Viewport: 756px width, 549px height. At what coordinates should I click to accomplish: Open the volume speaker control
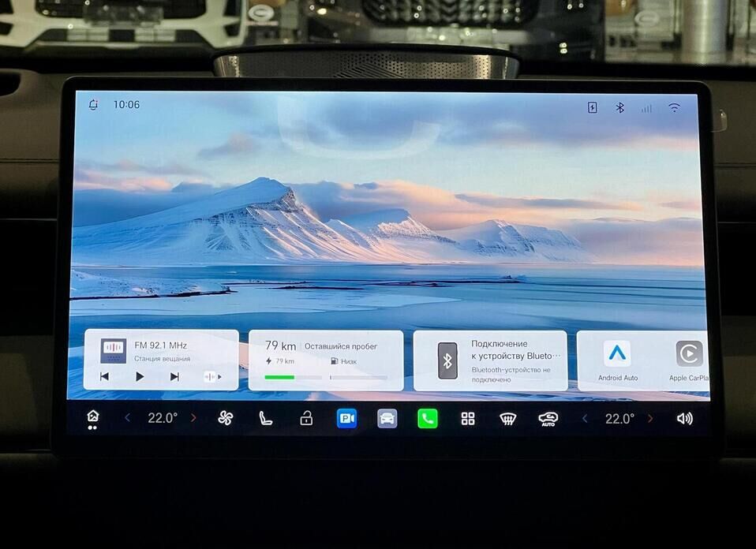pos(684,418)
